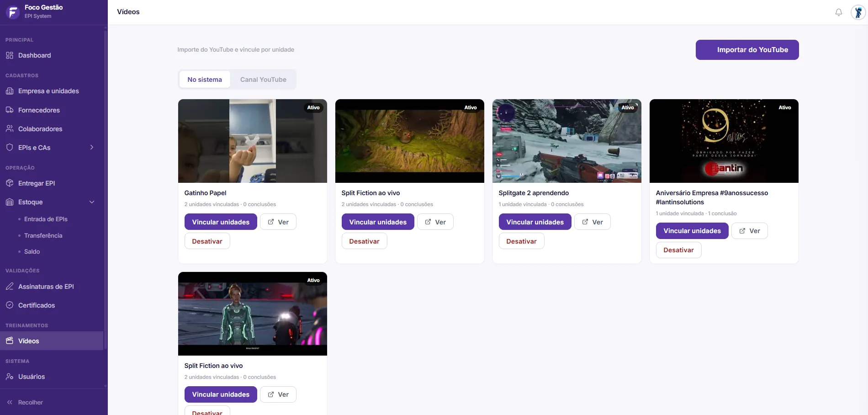Image resolution: width=868 pixels, height=415 pixels.
Task: Open the Splitgate 2 aprendendo thumbnail
Action: click(x=567, y=141)
